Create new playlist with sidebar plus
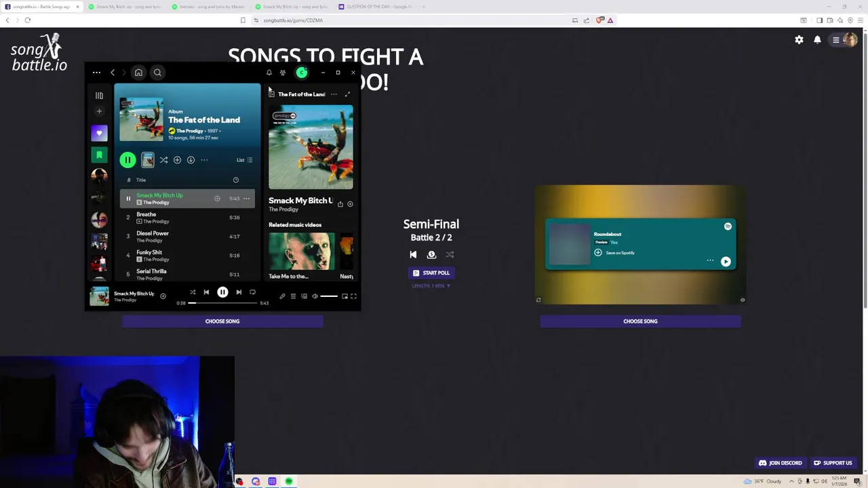868x488 pixels. [x=99, y=111]
